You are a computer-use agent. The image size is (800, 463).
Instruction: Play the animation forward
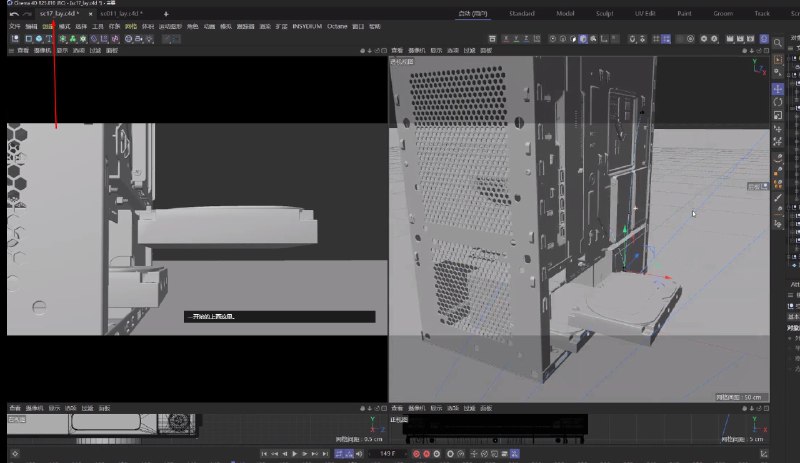point(294,454)
